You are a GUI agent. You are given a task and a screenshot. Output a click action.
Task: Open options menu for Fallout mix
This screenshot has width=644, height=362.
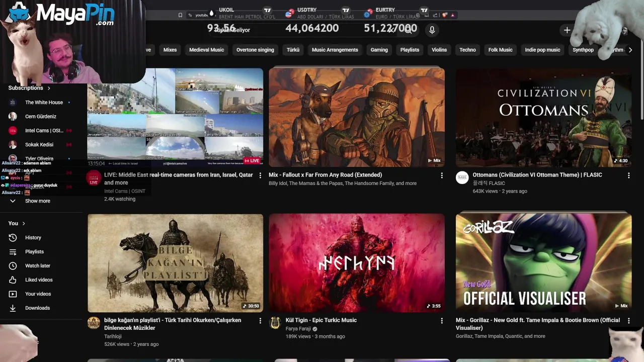pos(442,175)
